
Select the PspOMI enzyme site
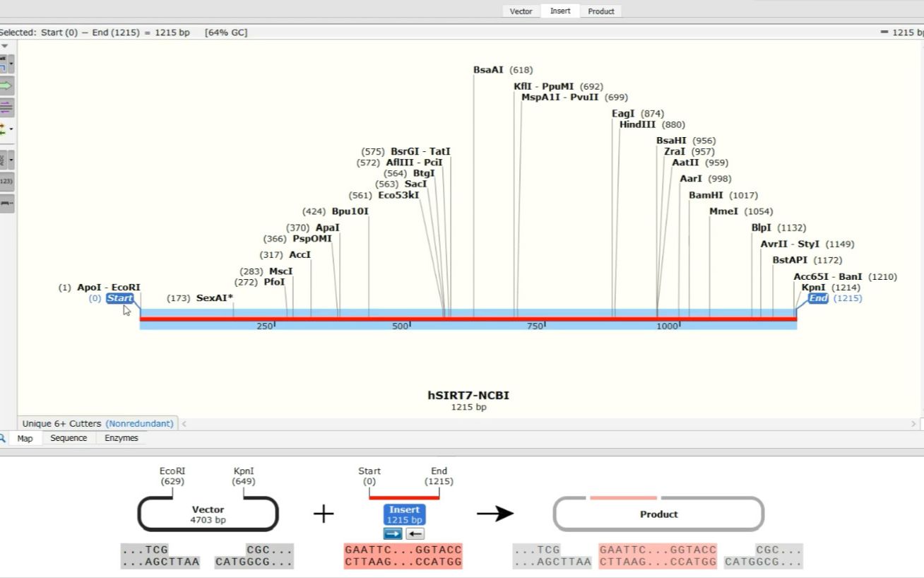tap(312, 239)
